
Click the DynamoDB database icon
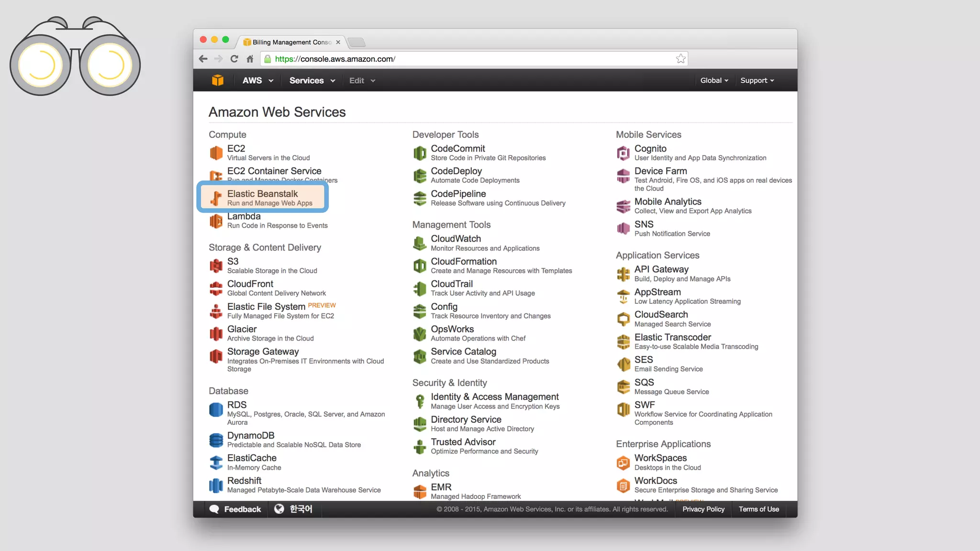pos(216,440)
